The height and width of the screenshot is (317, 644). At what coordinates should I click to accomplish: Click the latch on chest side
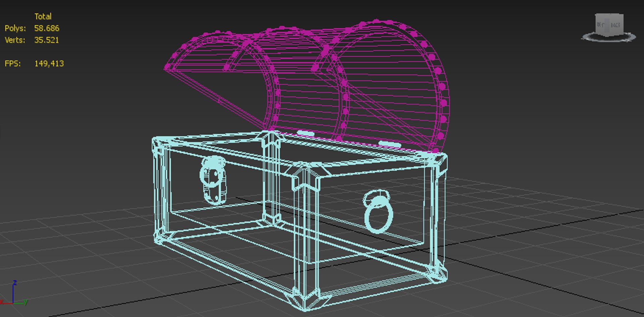tap(213, 180)
